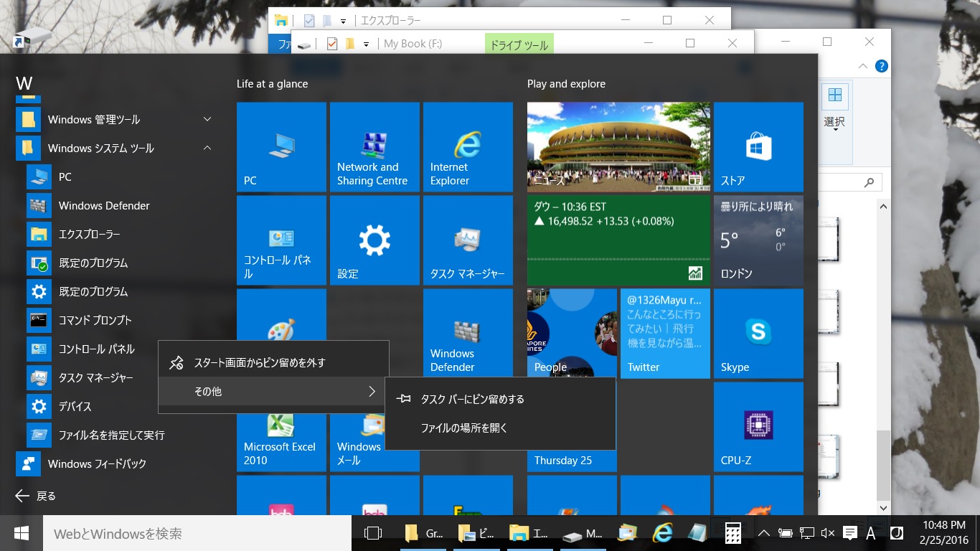The image size is (980, 551).
Task: Launch the Internet Explorer tile
Action: (468, 147)
